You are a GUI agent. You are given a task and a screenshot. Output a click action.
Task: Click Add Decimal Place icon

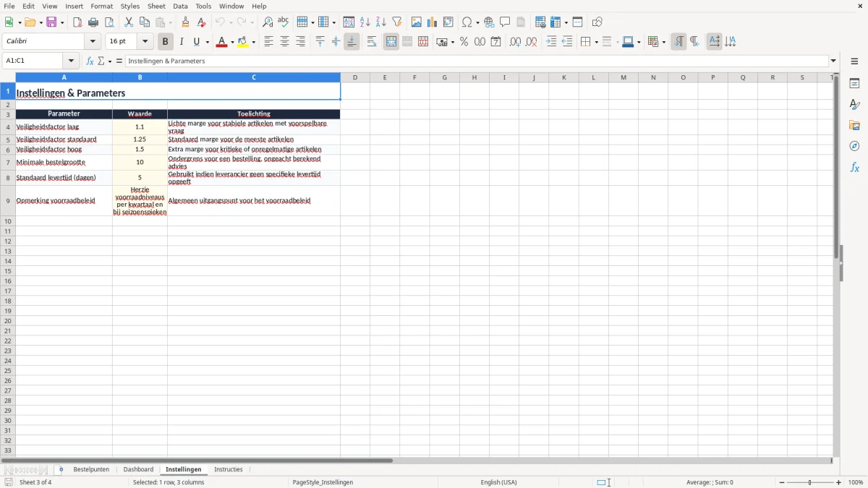[515, 42]
